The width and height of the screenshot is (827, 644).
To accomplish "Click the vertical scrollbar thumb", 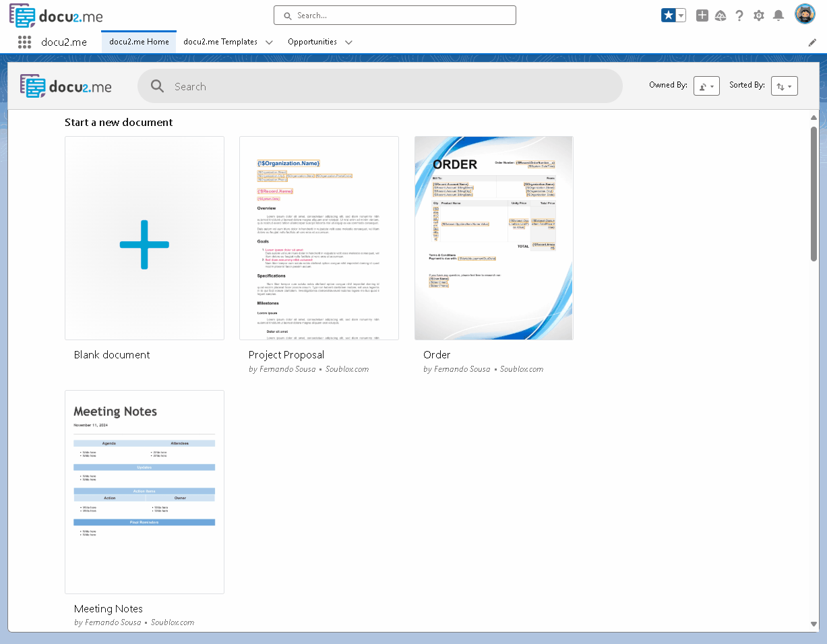I will 814,193.
